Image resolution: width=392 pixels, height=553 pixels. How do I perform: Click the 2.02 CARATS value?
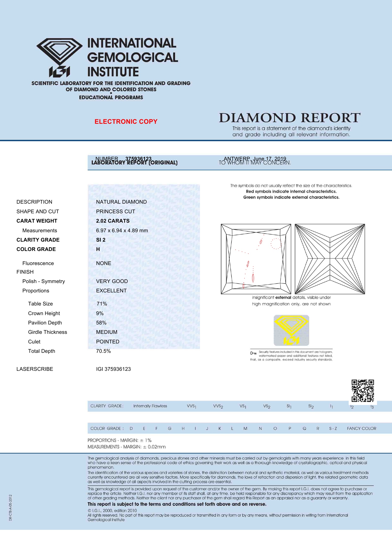tap(113, 221)
